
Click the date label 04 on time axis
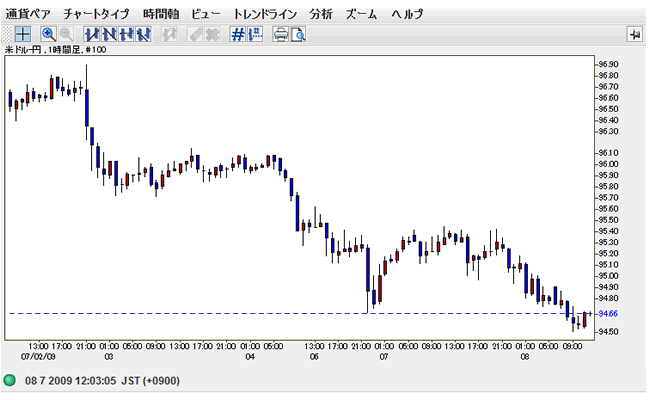pyautogui.click(x=250, y=356)
